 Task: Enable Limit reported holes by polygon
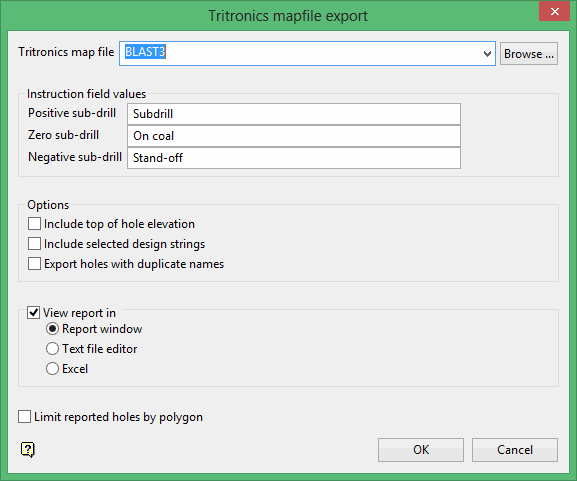[x=24, y=417]
